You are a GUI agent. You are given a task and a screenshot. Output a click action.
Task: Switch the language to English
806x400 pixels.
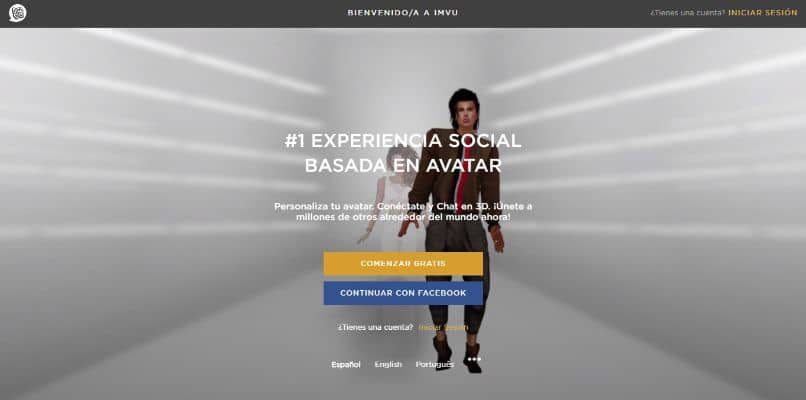click(x=388, y=365)
